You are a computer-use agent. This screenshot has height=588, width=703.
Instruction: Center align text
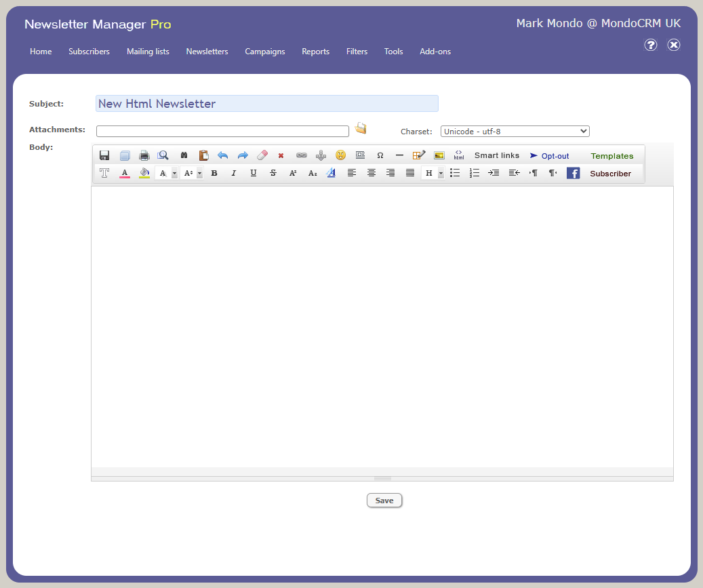pyautogui.click(x=371, y=173)
